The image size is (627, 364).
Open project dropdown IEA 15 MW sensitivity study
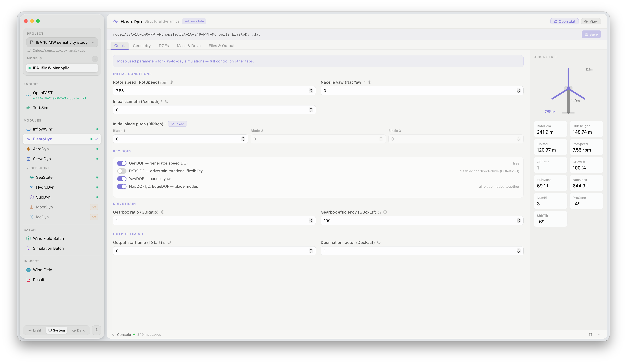click(x=62, y=43)
